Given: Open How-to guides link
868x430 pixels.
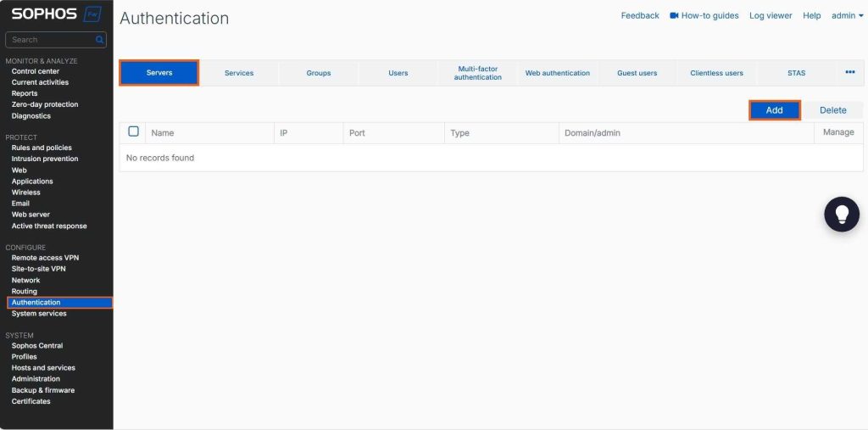Looking at the screenshot, I should click(x=709, y=15).
